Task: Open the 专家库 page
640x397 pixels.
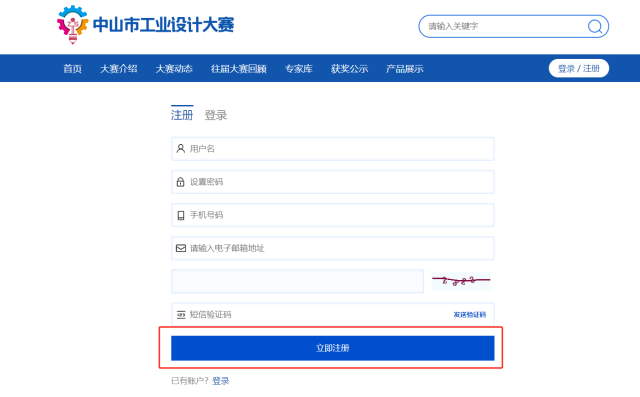Action: click(299, 69)
